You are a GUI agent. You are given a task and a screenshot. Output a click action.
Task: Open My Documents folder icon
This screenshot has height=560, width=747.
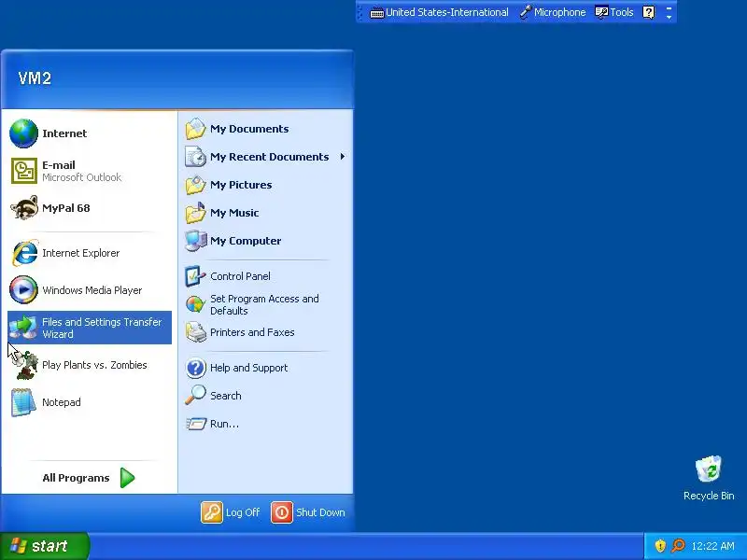tap(195, 129)
